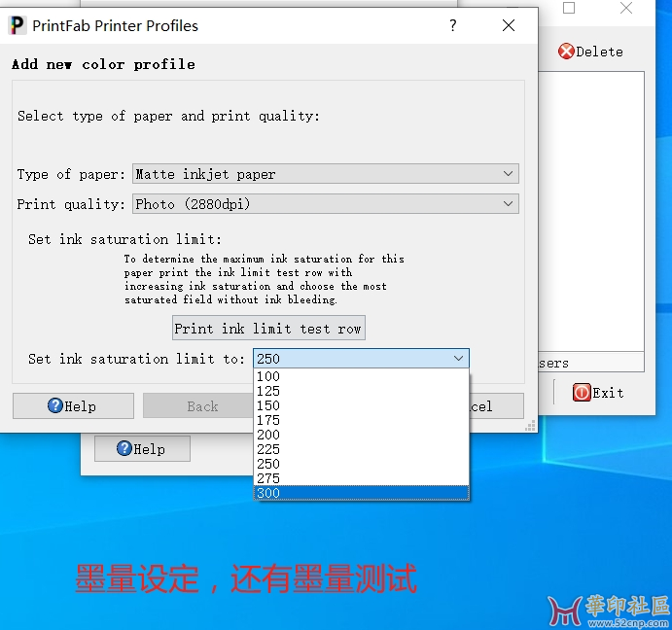Select 200 from saturation limit list
The height and width of the screenshot is (630, 672).
362,435
